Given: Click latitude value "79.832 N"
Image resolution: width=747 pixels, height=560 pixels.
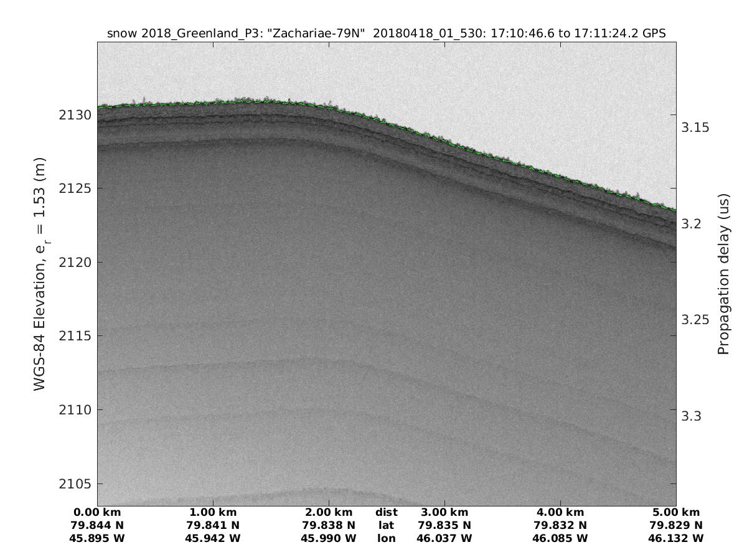Looking at the screenshot, I should [560, 525].
